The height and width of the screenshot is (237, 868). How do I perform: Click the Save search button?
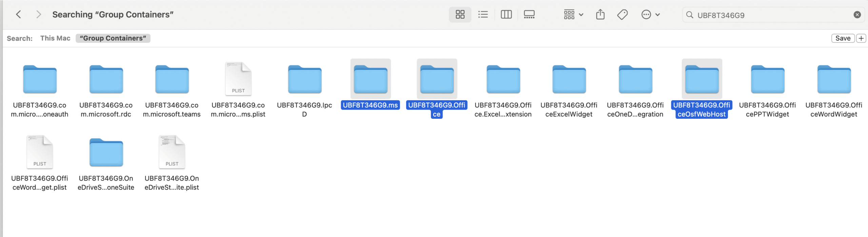[843, 38]
